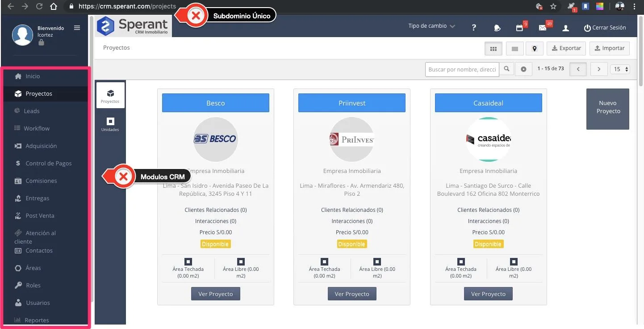
Task: Open the Atención al cliente module
Action: (x=36, y=237)
